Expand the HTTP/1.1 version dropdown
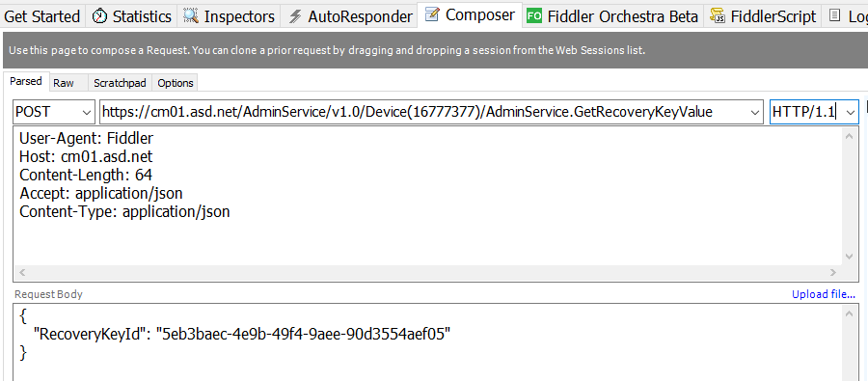 (x=851, y=113)
